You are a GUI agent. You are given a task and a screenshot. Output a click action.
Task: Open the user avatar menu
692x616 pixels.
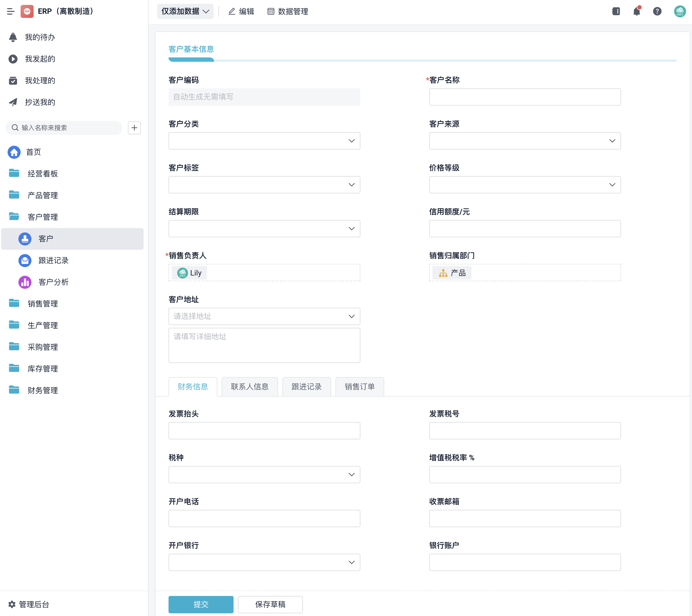tap(680, 11)
